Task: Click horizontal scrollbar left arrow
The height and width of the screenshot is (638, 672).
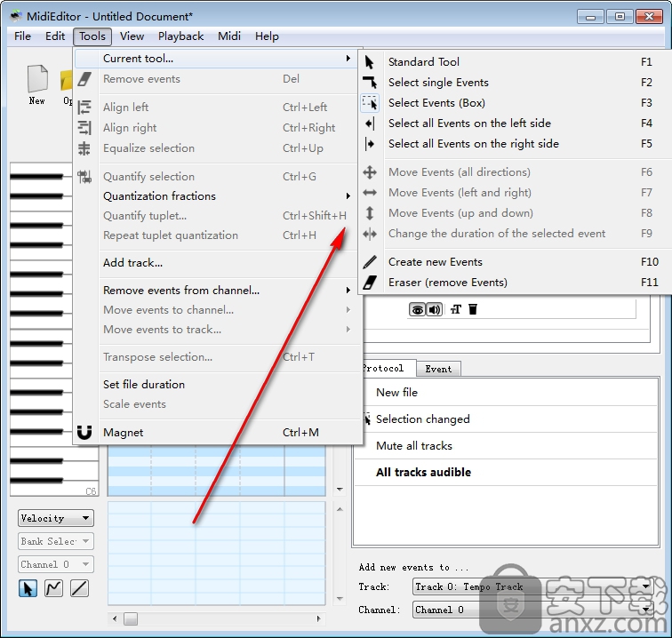Action: pyautogui.click(x=115, y=618)
